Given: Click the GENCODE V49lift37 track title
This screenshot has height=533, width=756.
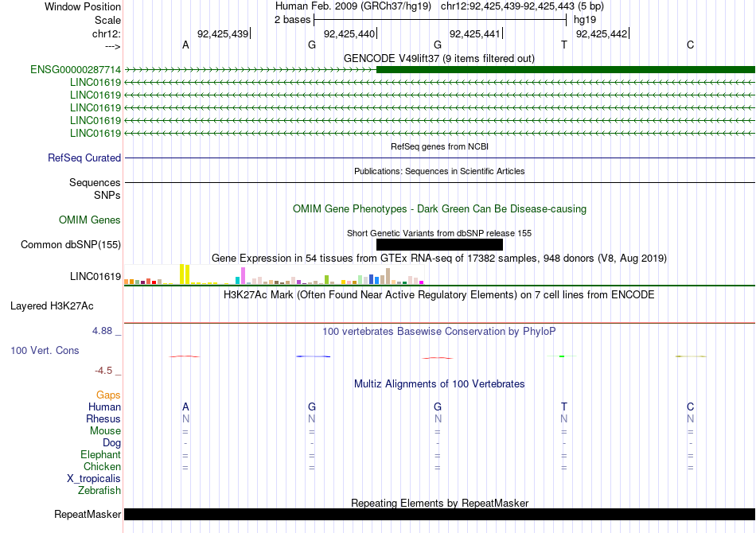Looking at the screenshot, I should 439,59.
